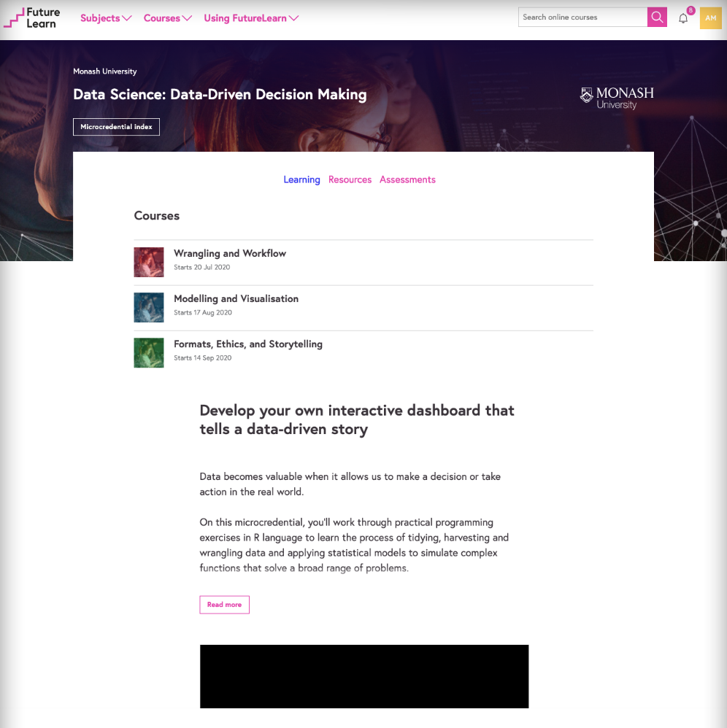Expand the Using FutureLearn dropdown
This screenshot has height=728, width=727.
point(251,18)
